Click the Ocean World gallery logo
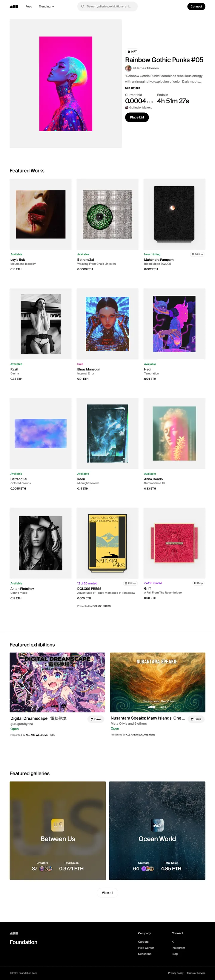The width and height of the screenshot is (215, 980). point(157,825)
